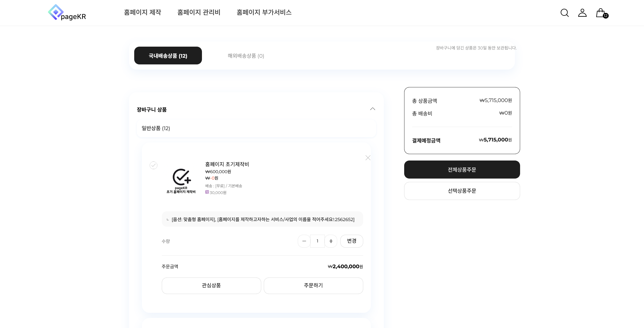Select the 국내배송상품 (12) tab

point(168,56)
